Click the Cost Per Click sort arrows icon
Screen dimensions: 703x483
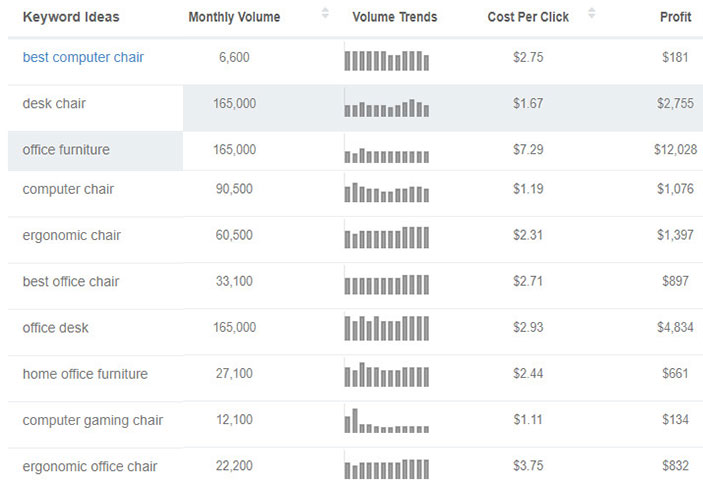click(591, 14)
